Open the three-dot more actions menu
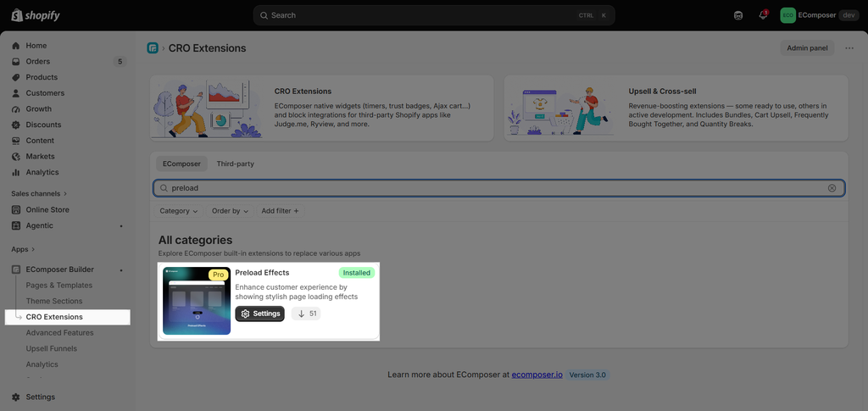This screenshot has height=411, width=868. (x=849, y=48)
